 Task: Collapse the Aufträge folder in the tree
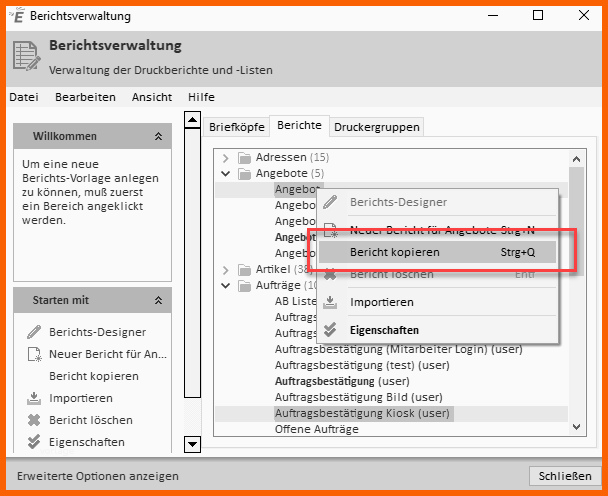(226, 285)
